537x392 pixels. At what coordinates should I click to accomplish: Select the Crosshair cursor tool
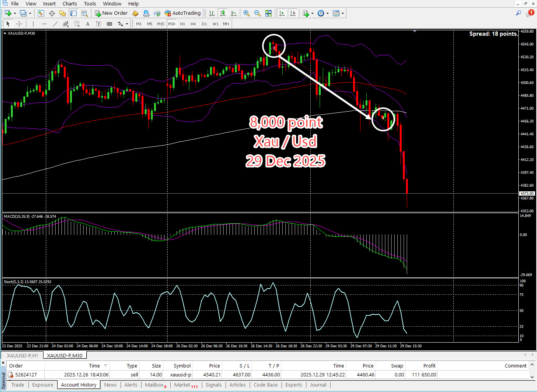click(x=19, y=24)
